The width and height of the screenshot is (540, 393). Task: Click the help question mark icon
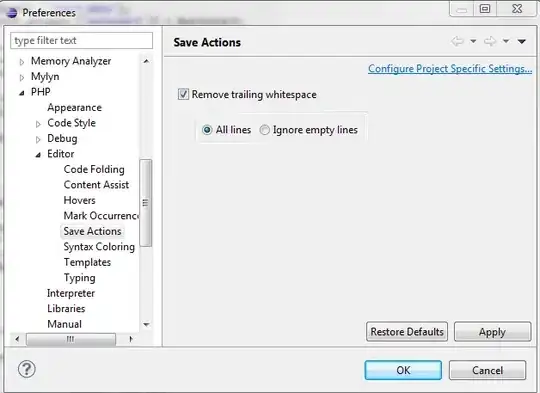pos(27,369)
